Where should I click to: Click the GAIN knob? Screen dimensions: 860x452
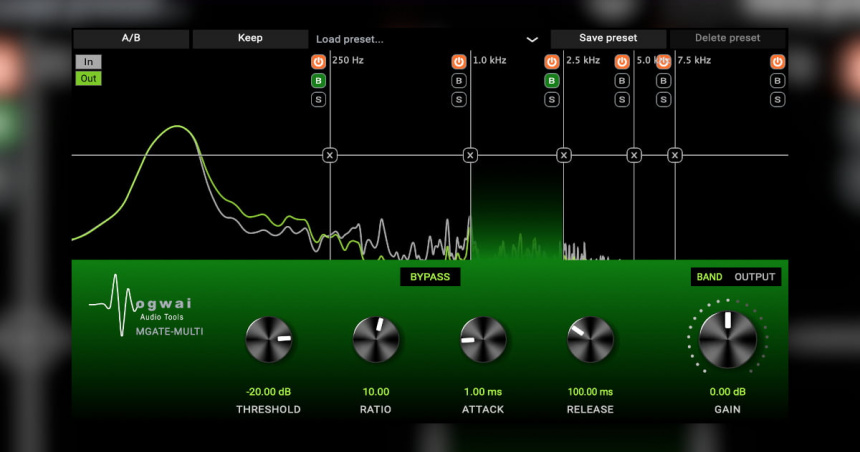pyautogui.click(x=728, y=340)
